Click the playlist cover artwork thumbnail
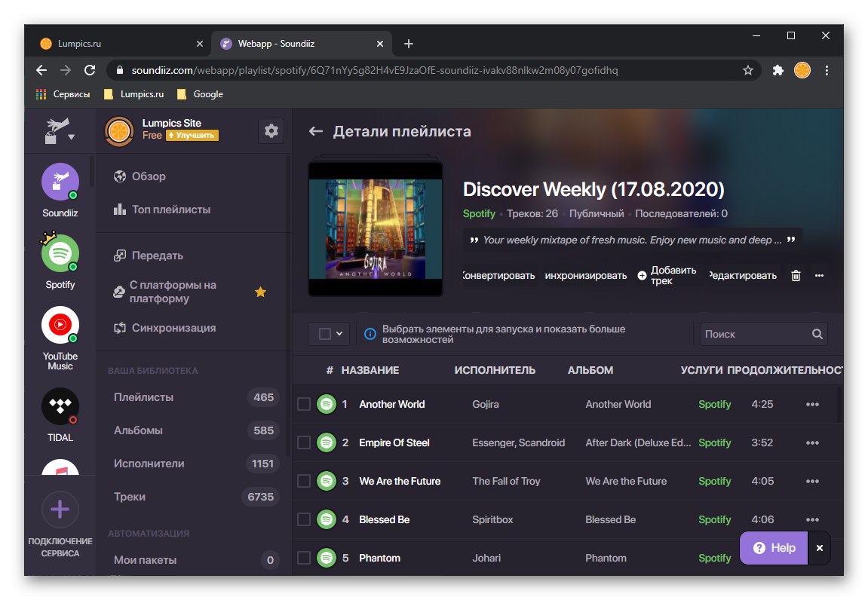 point(376,228)
